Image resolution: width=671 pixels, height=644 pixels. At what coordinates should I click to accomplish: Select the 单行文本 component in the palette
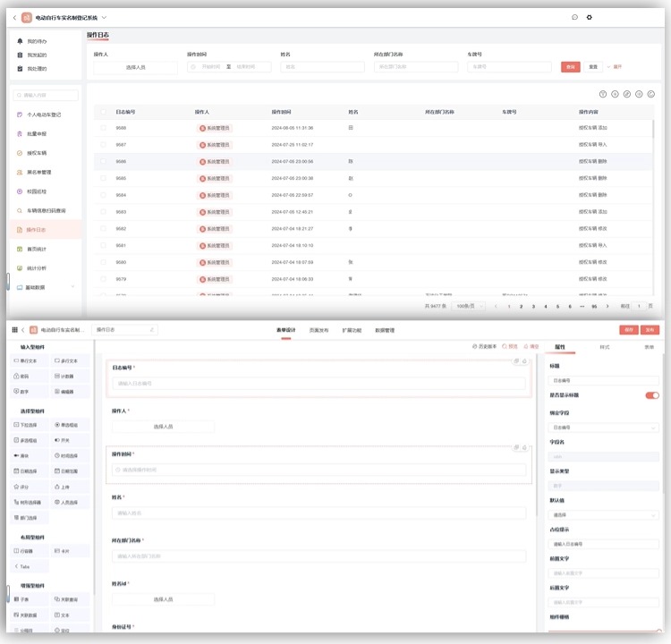pyautogui.click(x=29, y=360)
